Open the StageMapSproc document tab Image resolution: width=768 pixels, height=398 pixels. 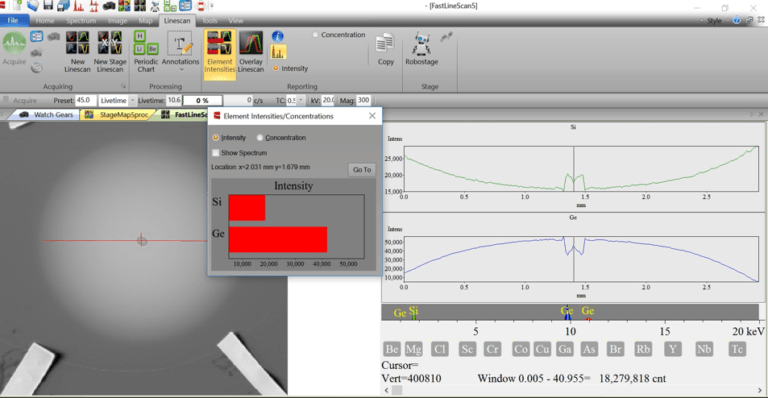pyautogui.click(x=117, y=115)
